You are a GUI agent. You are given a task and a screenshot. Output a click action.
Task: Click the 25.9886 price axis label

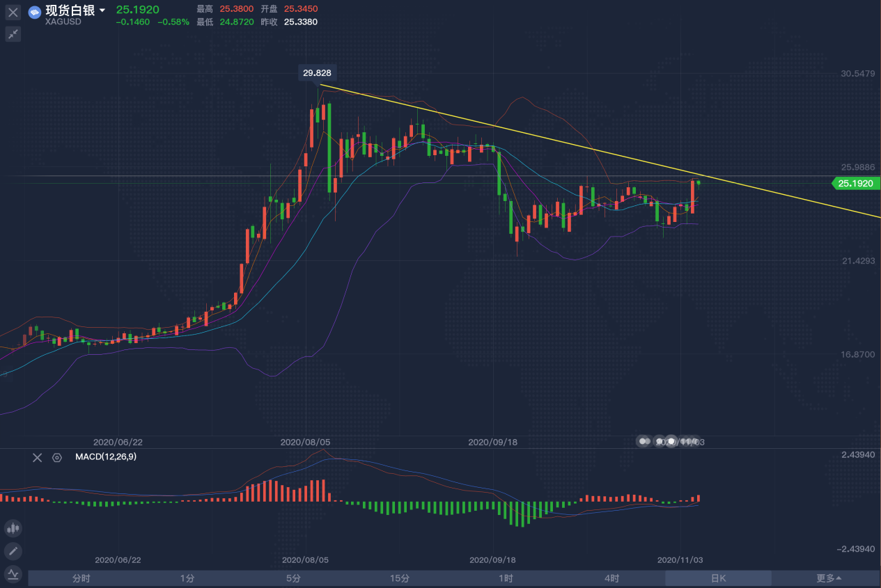pyautogui.click(x=857, y=167)
